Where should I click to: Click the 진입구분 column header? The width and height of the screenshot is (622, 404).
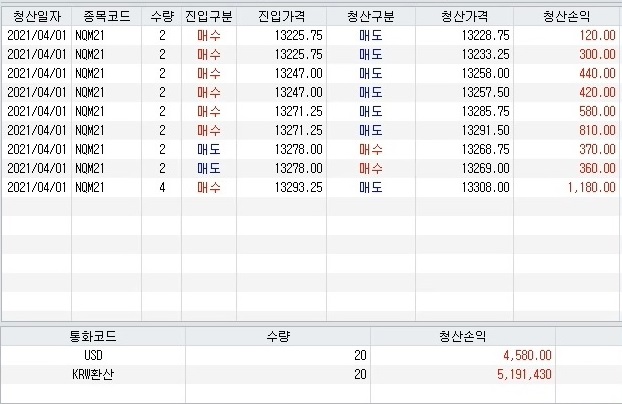209,16
